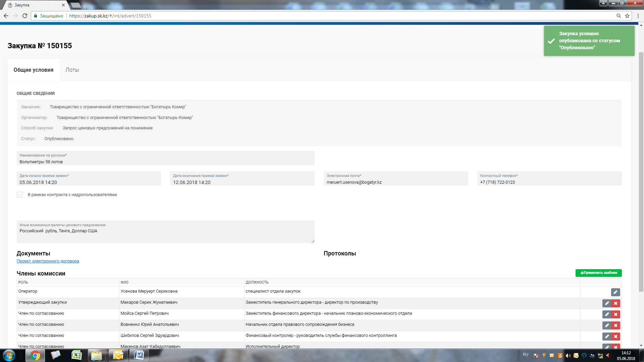Select the Закупка browser tab
The height and width of the screenshot is (362, 644).
(x=35, y=5)
